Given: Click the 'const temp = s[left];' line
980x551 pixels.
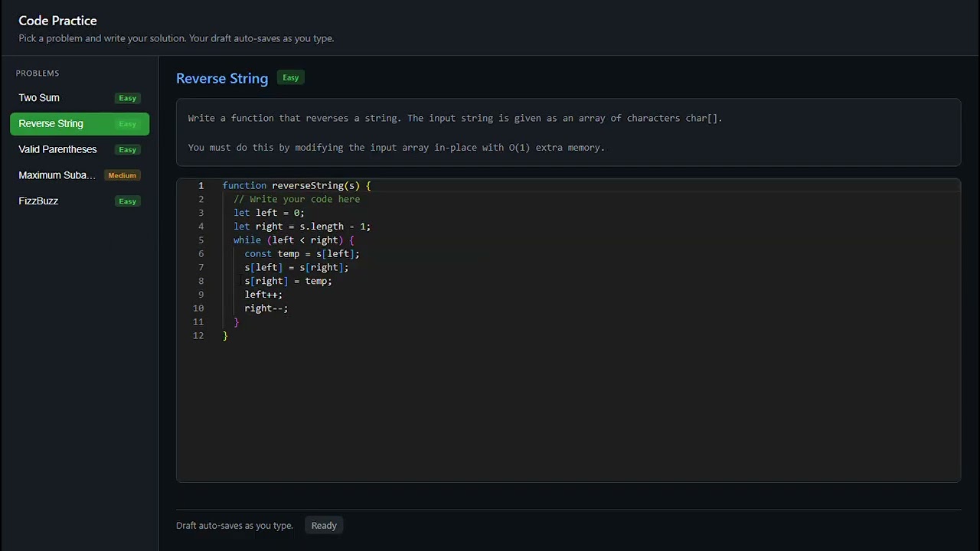Looking at the screenshot, I should point(302,254).
